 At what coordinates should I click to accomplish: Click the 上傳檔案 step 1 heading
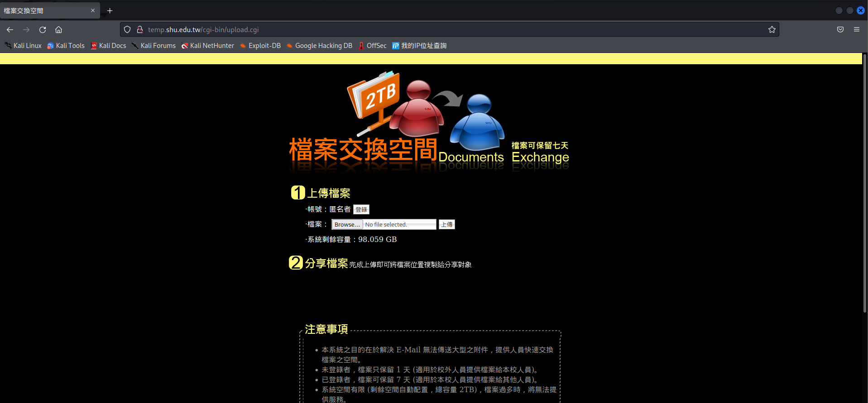321,193
